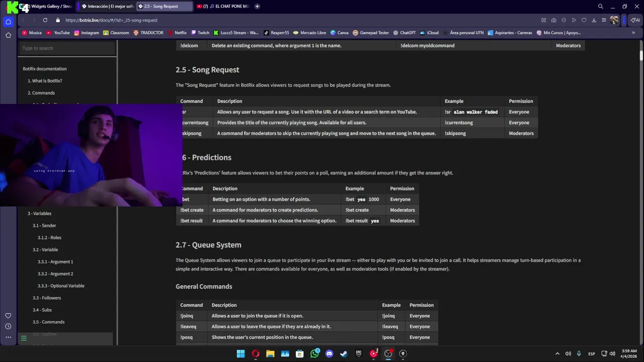
Task: Open Discord from the taskbar
Action: (329, 353)
